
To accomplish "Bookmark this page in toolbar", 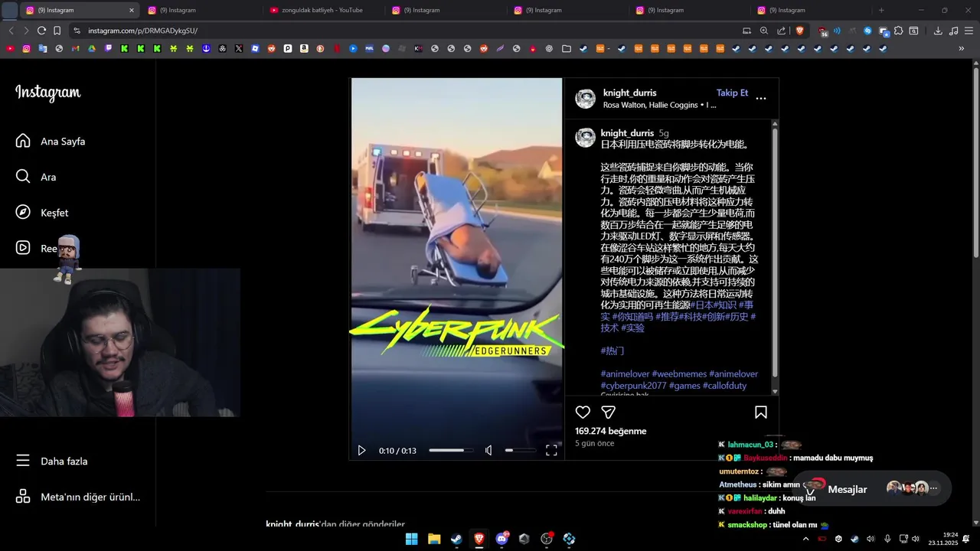I will coord(57,31).
